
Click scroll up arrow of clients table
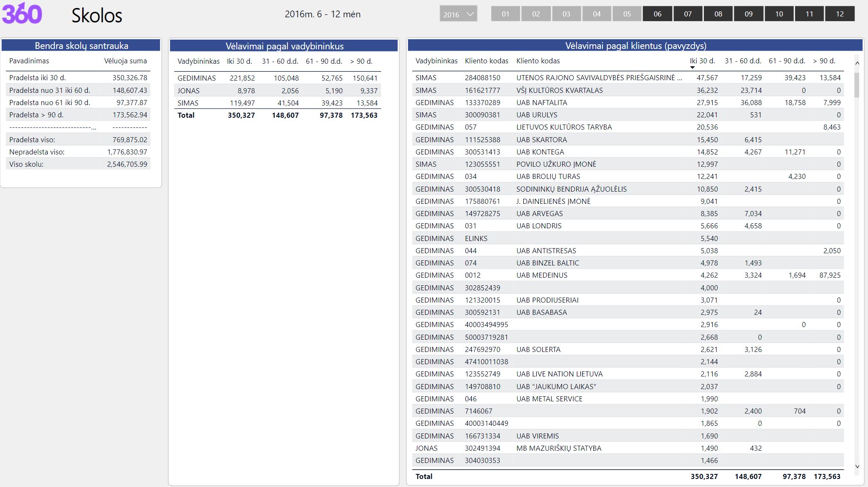857,63
